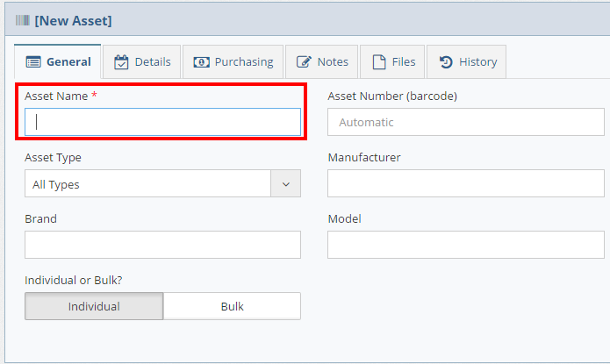Click into the Manufacturer field

[465, 183]
